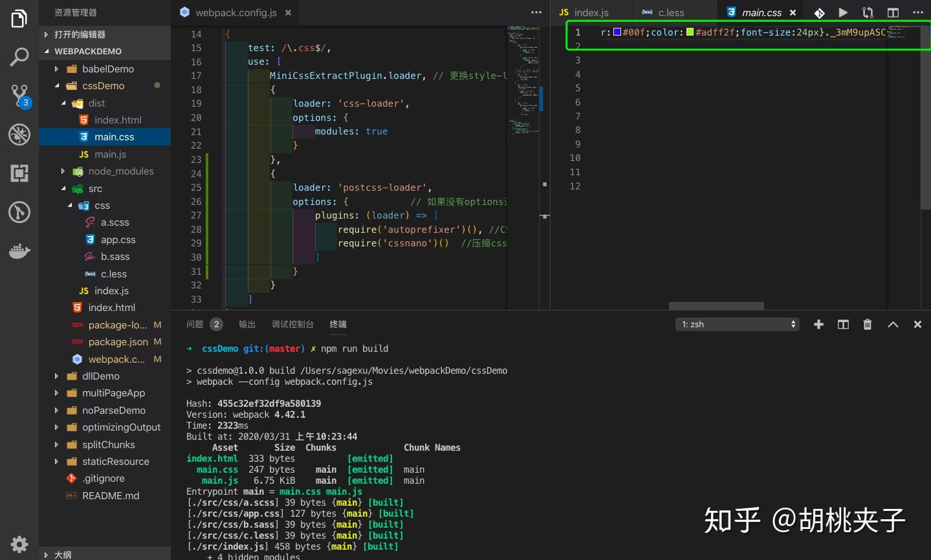This screenshot has width=931, height=560.
Task: Split the editor with the split icon
Action: pyautogui.click(x=893, y=12)
